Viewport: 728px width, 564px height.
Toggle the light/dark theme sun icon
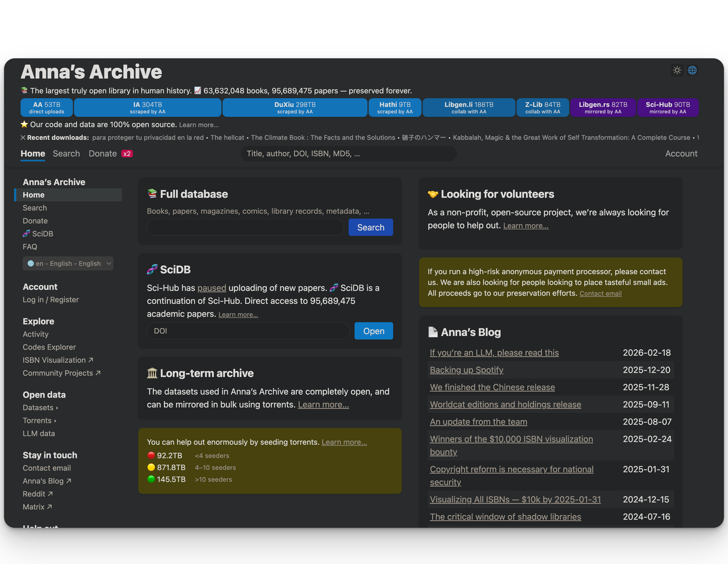point(677,70)
